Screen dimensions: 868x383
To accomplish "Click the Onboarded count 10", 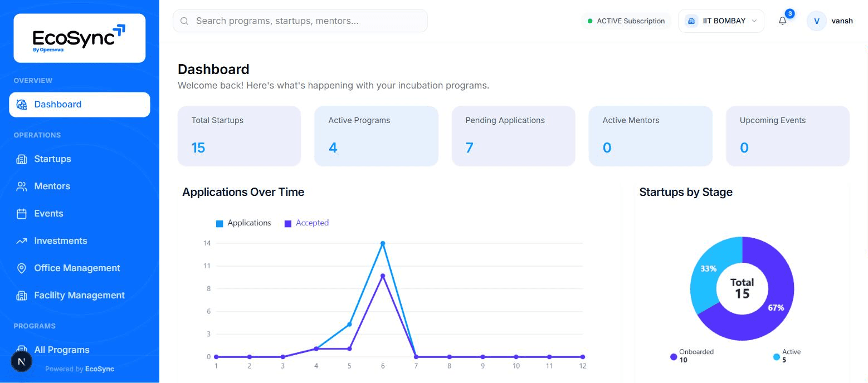I will point(683,360).
